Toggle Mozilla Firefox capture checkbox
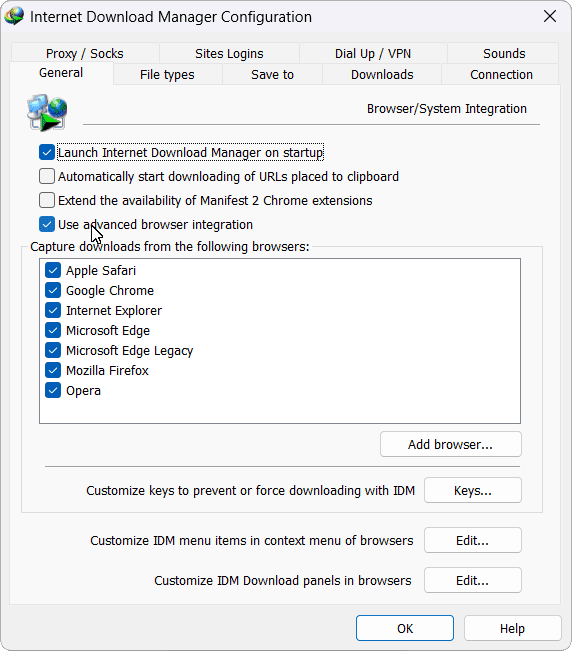The height and width of the screenshot is (651, 572). click(x=53, y=370)
